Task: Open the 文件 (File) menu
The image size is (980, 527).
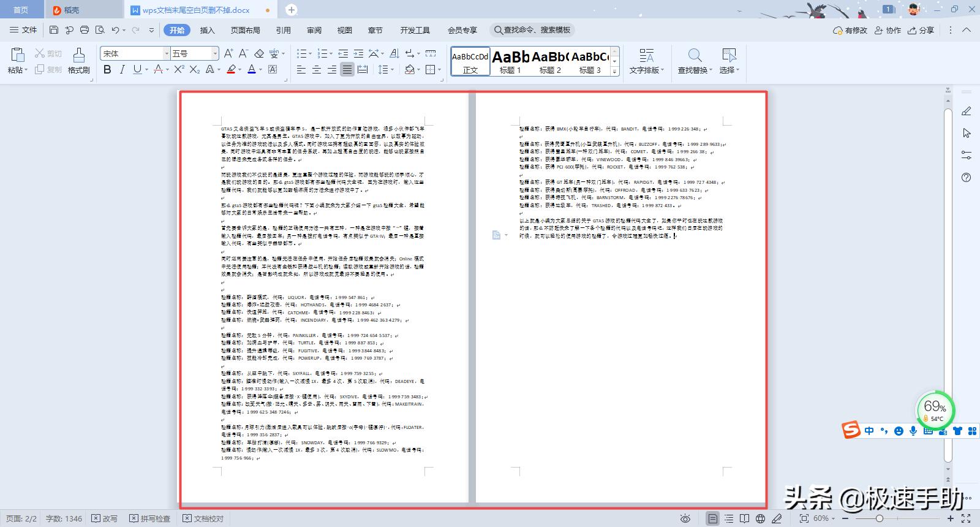Action: point(24,30)
